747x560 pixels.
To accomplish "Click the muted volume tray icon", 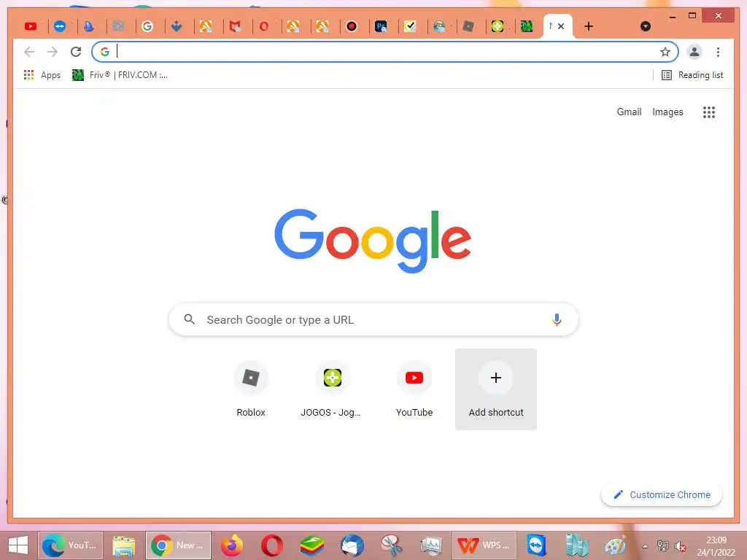I will pyautogui.click(x=681, y=547).
